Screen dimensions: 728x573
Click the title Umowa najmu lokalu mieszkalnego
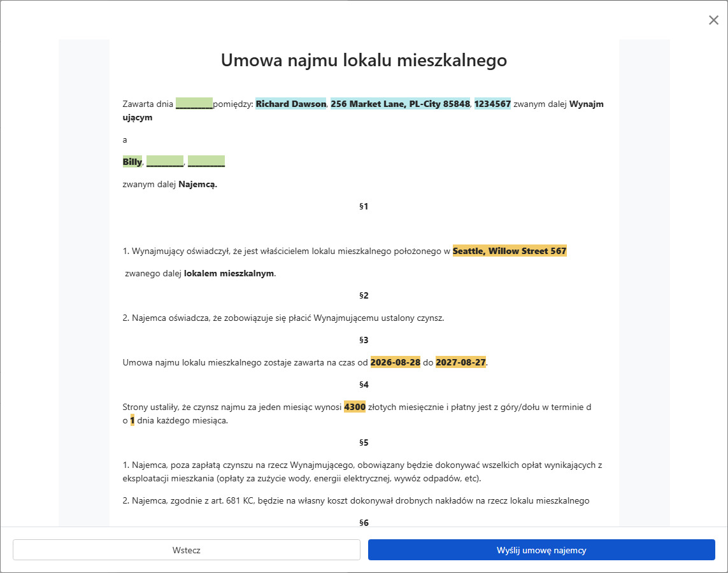[364, 60]
